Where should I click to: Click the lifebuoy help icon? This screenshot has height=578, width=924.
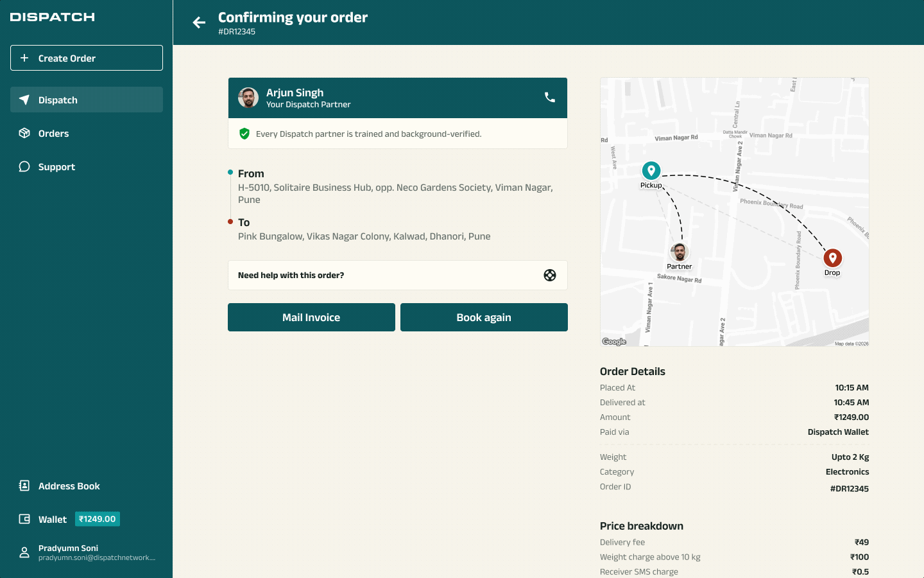550,275
